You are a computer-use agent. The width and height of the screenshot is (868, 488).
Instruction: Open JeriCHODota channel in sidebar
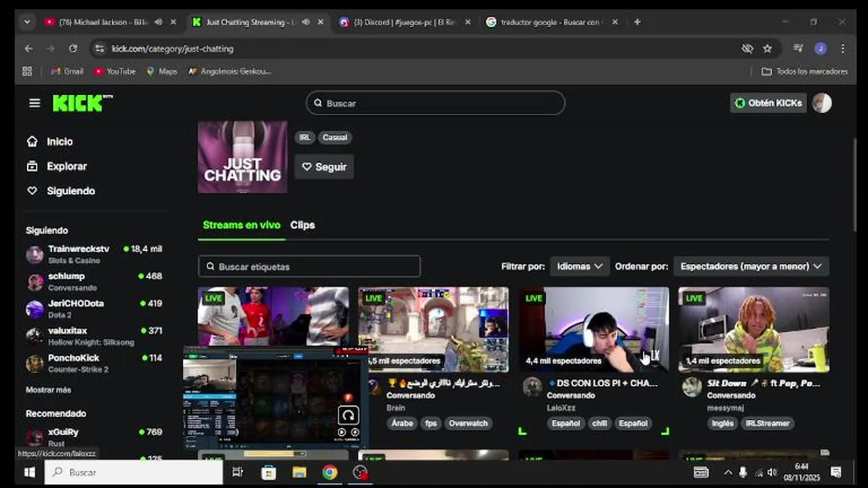tap(94, 308)
